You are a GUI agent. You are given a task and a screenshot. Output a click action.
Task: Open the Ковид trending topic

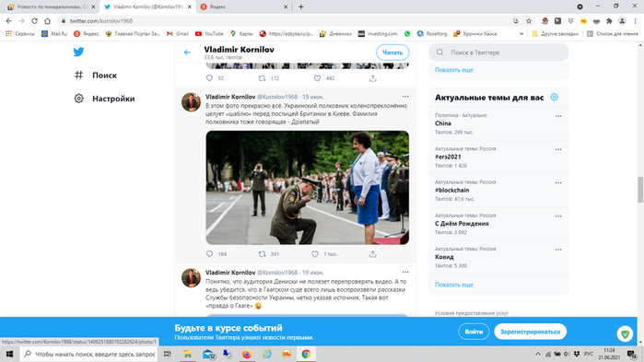click(x=498, y=257)
